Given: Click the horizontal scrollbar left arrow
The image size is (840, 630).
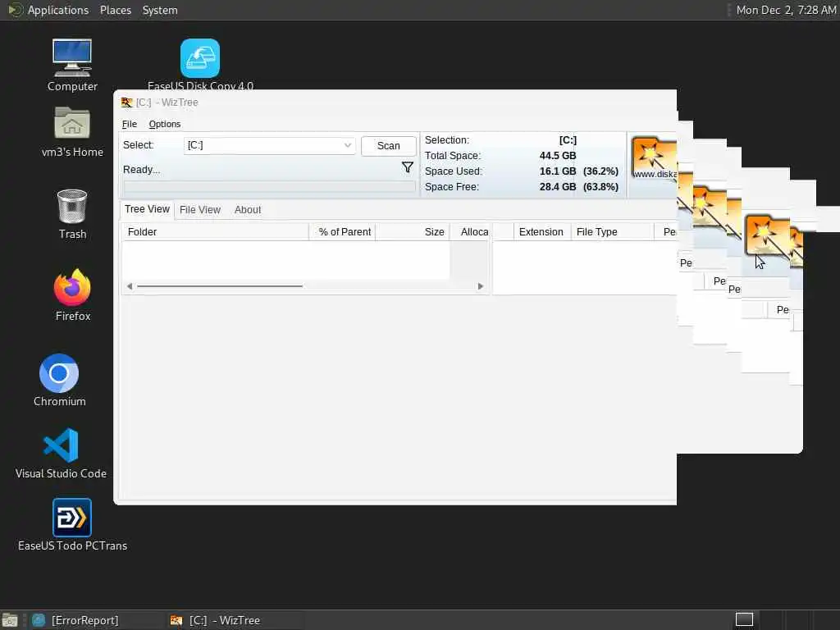Looking at the screenshot, I should [129, 286].
